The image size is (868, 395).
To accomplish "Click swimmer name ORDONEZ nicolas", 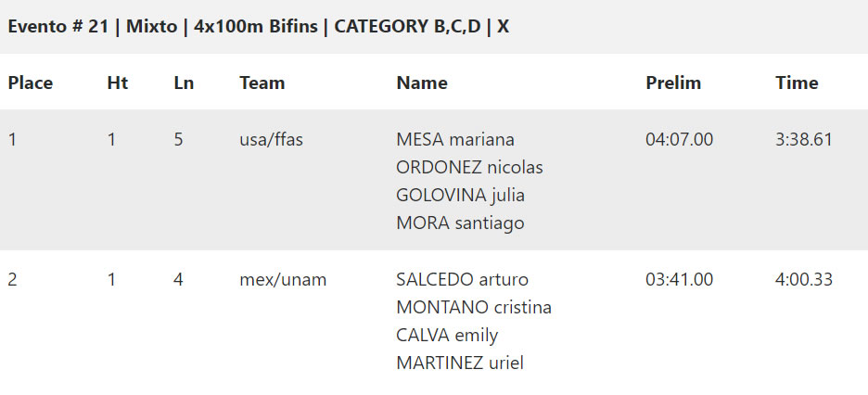I will (x=469, y=167).
